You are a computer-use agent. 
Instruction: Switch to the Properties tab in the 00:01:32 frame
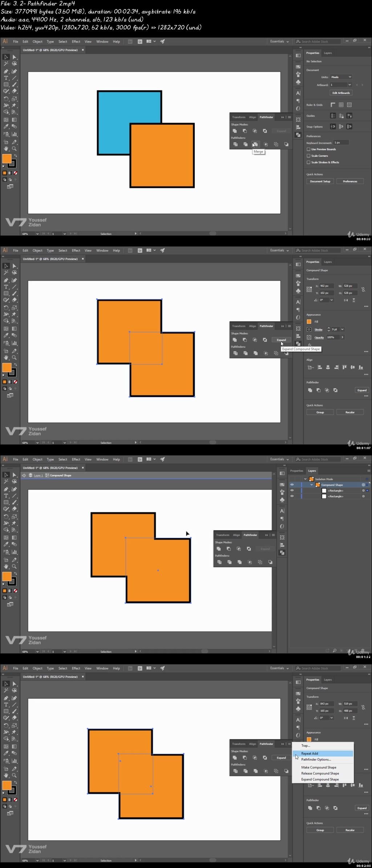[296, 471]
